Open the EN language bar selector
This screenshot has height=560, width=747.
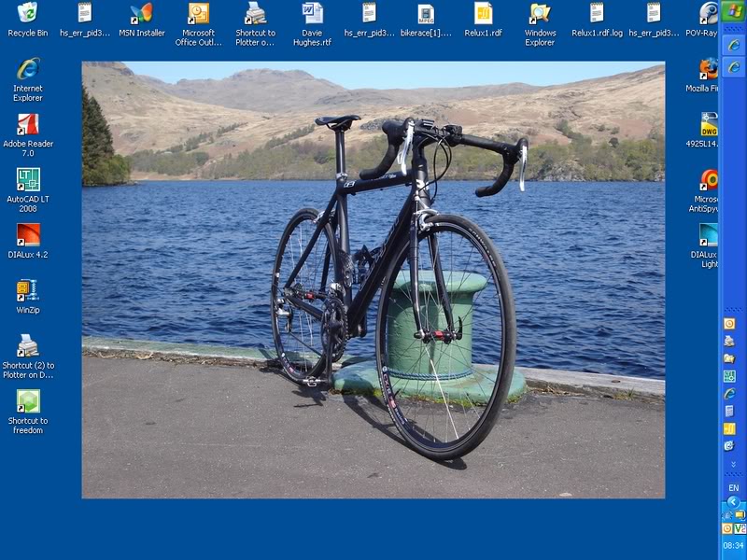click(x=733, y=488)
